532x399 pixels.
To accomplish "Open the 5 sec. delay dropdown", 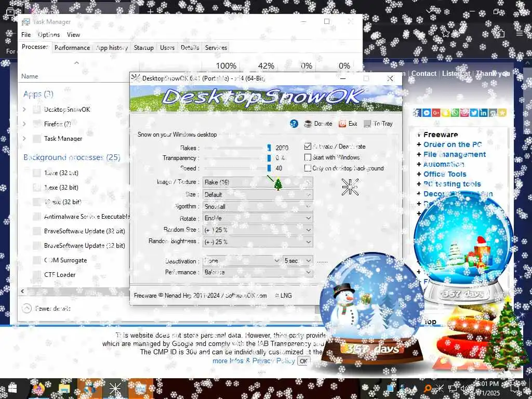I will 298,261.
